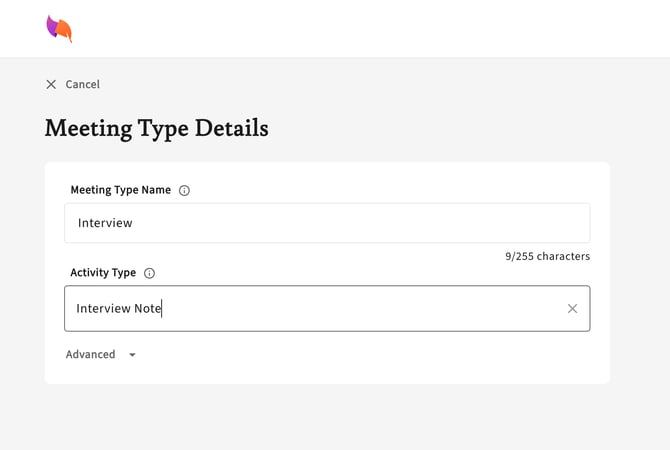Click the word Interview in the name field
This screenshot has width=670, height=450.
105,223
